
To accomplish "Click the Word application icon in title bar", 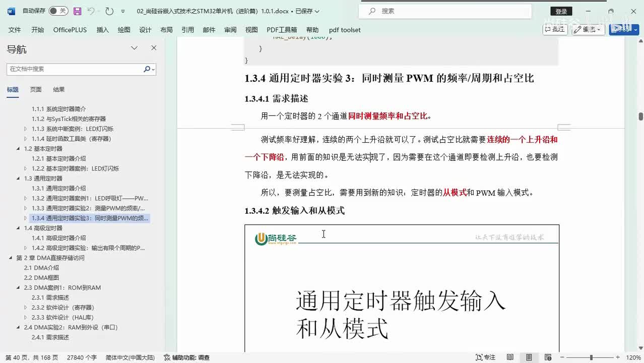I will tap(11, 11).
